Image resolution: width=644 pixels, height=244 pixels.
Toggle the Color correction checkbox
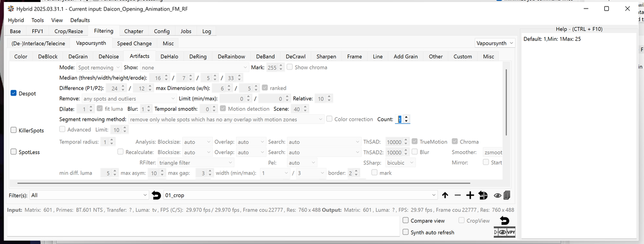(330, 119)
